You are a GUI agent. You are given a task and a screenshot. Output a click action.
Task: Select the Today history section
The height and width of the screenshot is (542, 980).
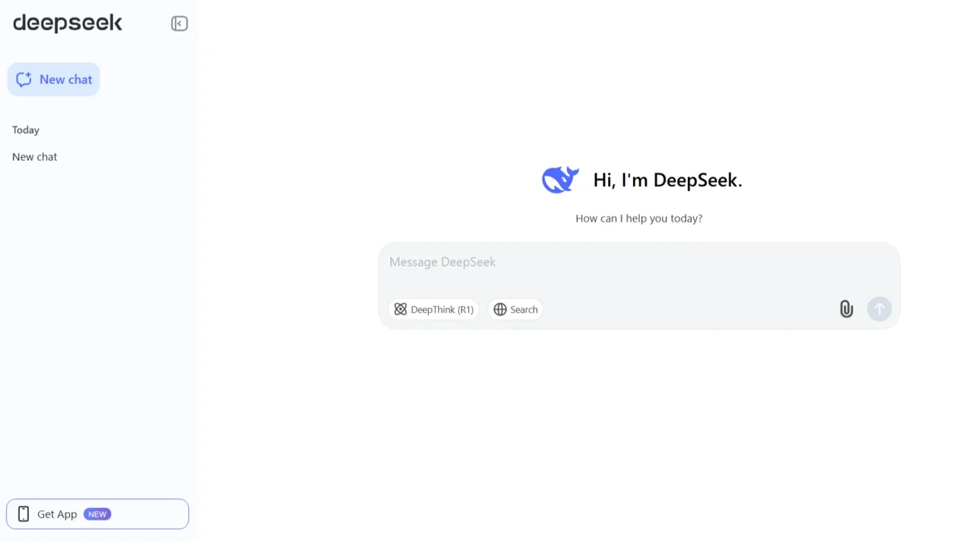[26, 130]
